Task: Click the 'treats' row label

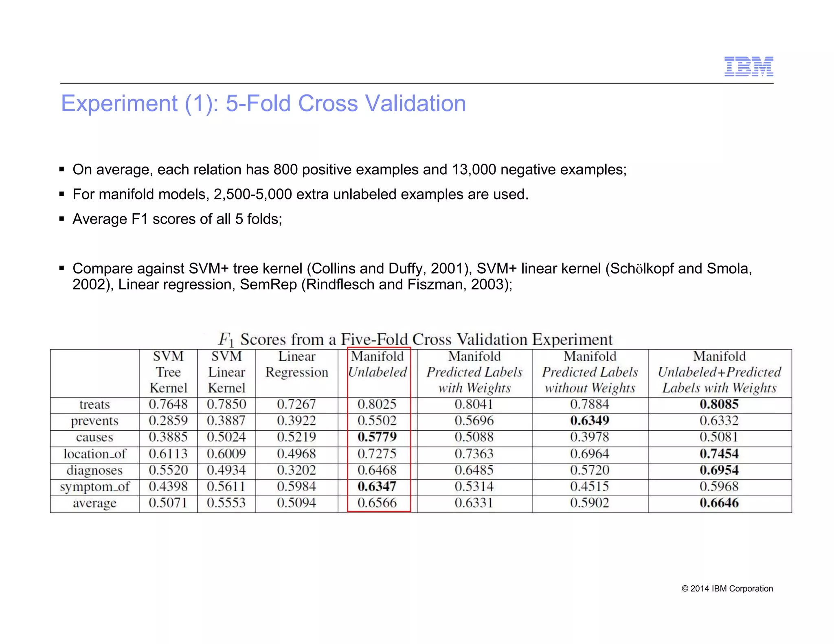Action: click(x=94, y=405)
